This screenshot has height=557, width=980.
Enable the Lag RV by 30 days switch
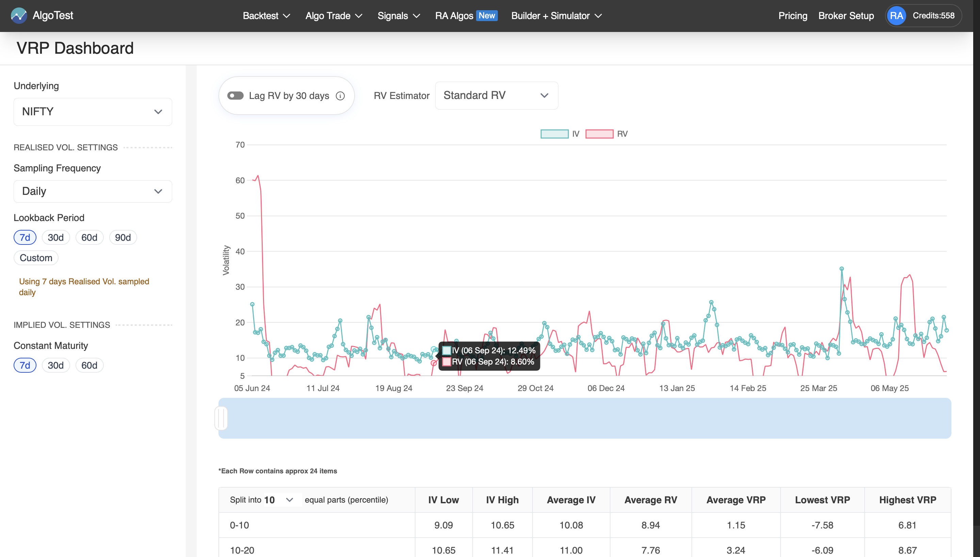coord(236,96)
